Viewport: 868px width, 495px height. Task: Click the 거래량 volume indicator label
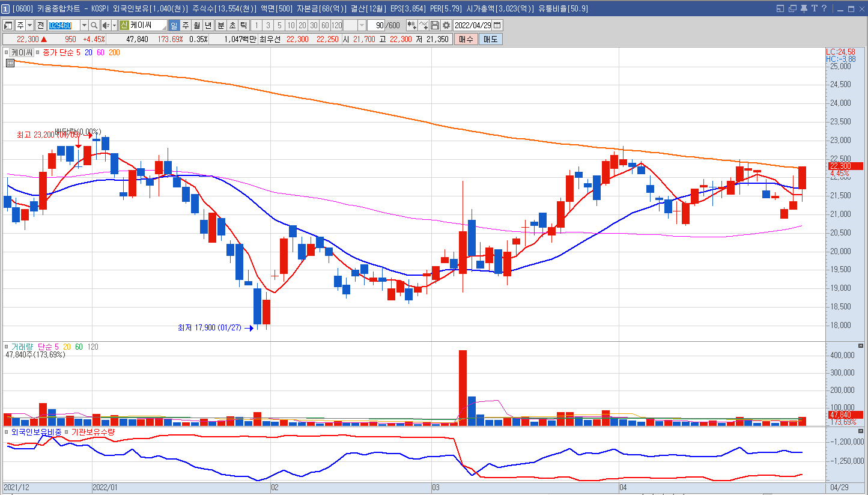pyautogui.click(x=22, y=347)
